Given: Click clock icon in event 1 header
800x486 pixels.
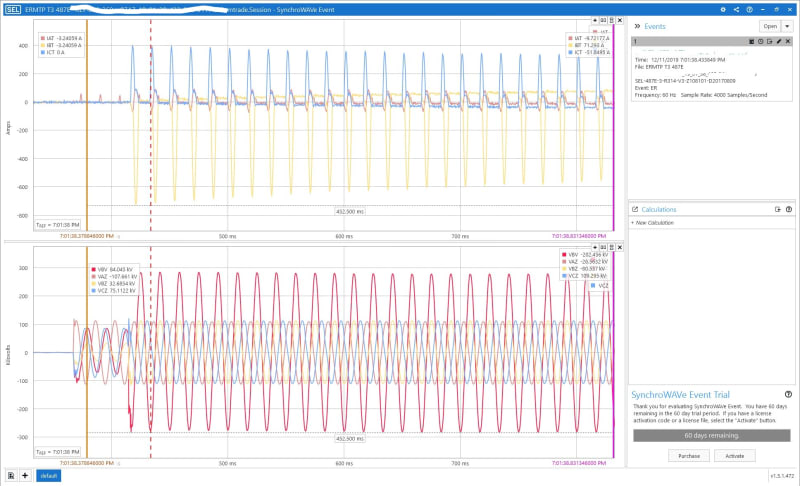Looking at the screenshot, I should pyautogui.click(x=761, y=41).
